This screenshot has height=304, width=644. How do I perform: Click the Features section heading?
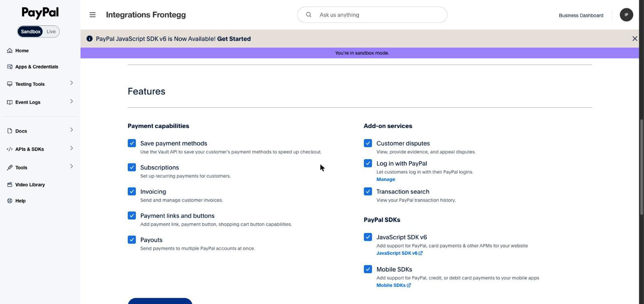pos(147,91)
